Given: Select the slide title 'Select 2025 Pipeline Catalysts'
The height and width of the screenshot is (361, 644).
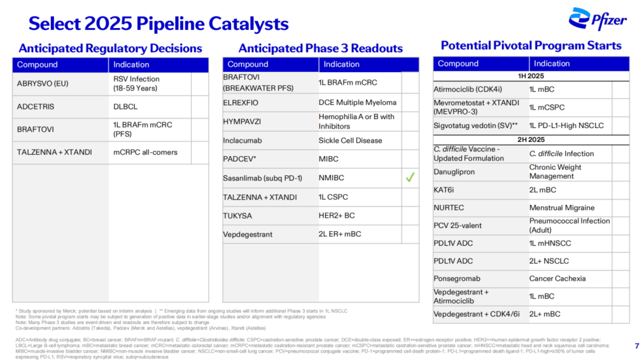Looking at the screenshot, I should tap(159, 23).
